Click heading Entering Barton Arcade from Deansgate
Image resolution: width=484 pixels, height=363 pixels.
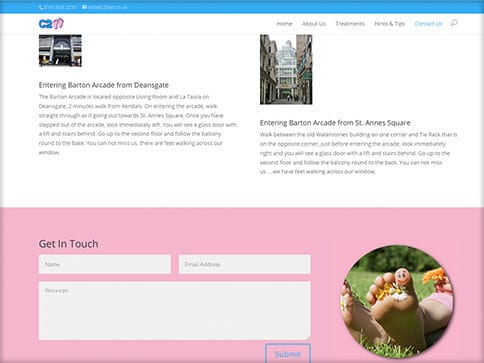point(104,85)
